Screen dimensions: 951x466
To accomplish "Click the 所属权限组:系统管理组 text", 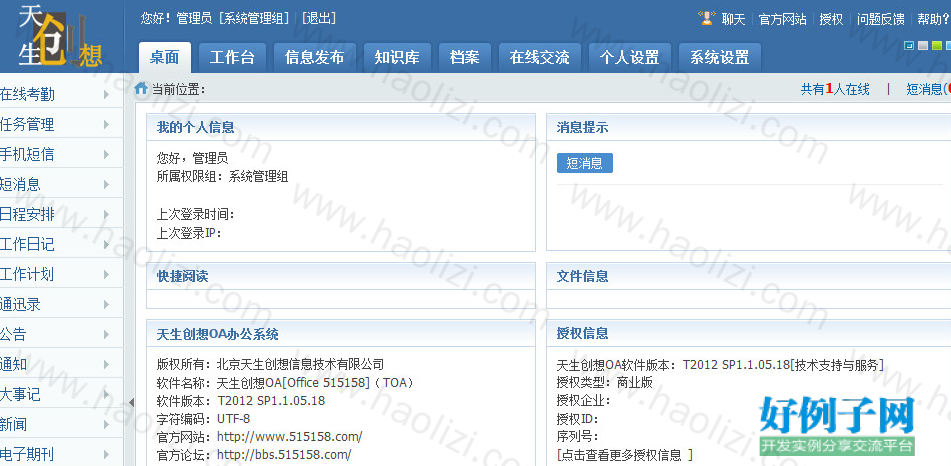I will tap(223, 177).
